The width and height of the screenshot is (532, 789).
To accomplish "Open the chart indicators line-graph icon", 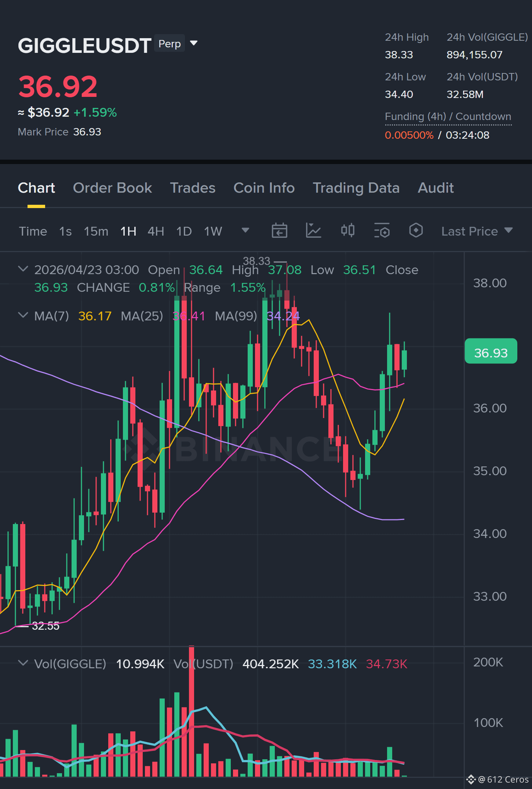I will click(x=313, y=231).
